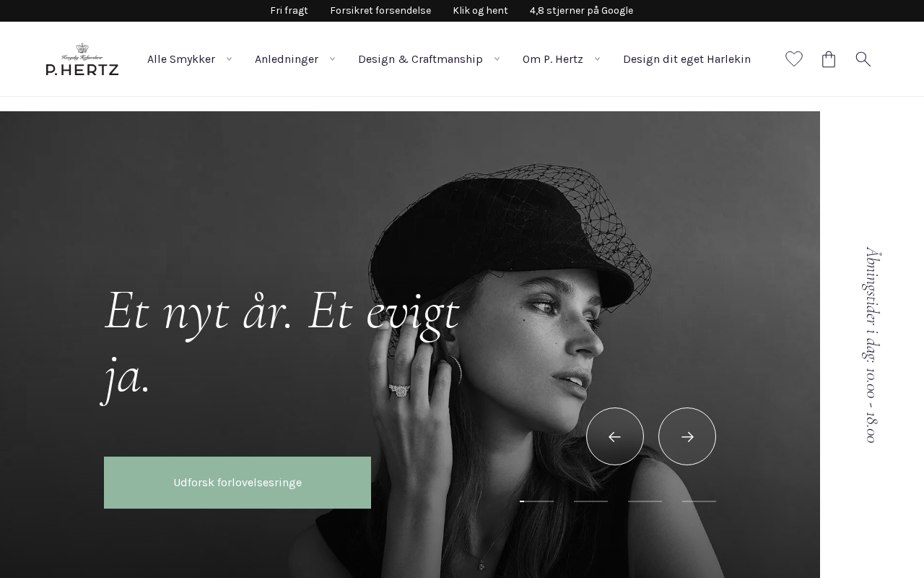This screenshot has height=578, width=924.
Task: Expand the Anledninger dropdown arrow
Action: tap(332, 59)
